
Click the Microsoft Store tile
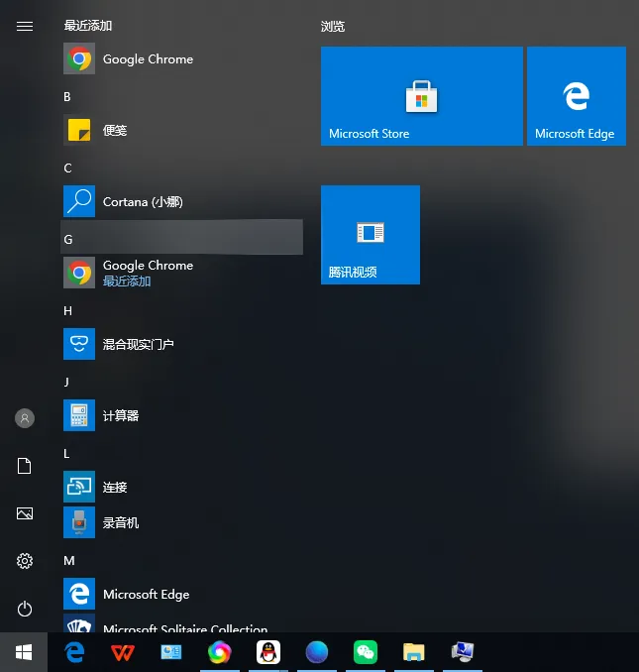422,96
